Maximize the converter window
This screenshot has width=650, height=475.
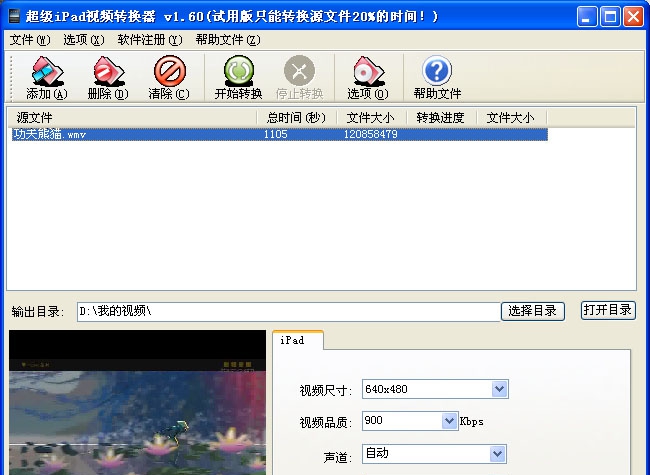[x=610, y=17]
